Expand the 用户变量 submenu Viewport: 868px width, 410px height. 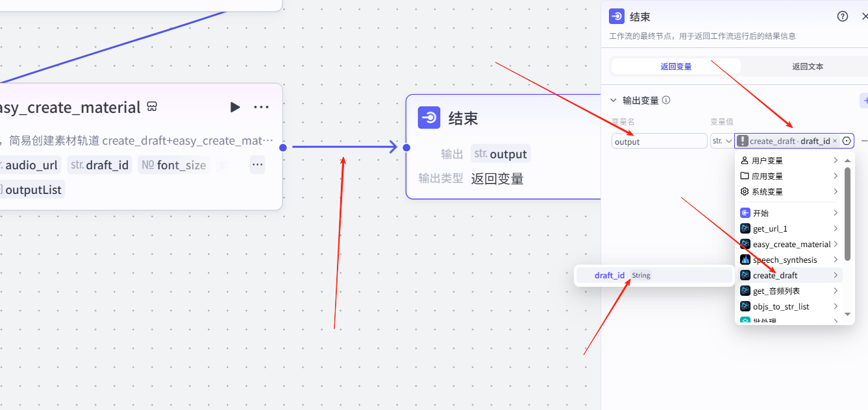tap(789, 160)
